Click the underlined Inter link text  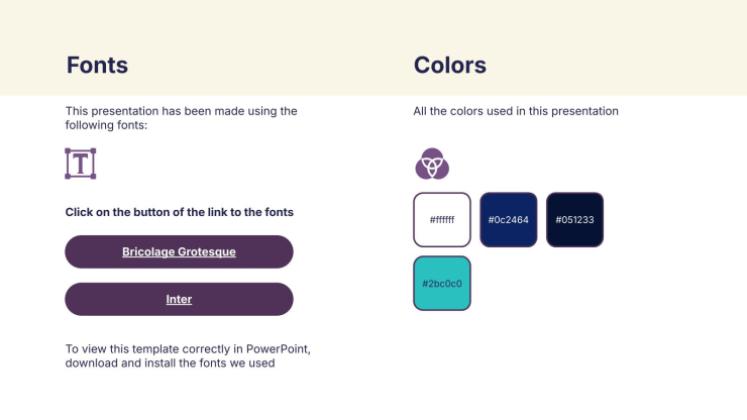pos(179,300)
